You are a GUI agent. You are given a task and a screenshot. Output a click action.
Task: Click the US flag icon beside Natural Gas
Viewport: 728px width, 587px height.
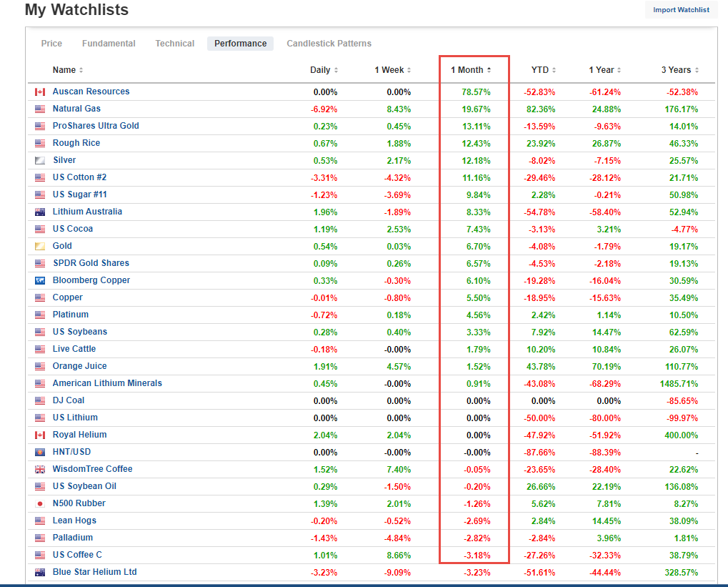pos(40,109)
